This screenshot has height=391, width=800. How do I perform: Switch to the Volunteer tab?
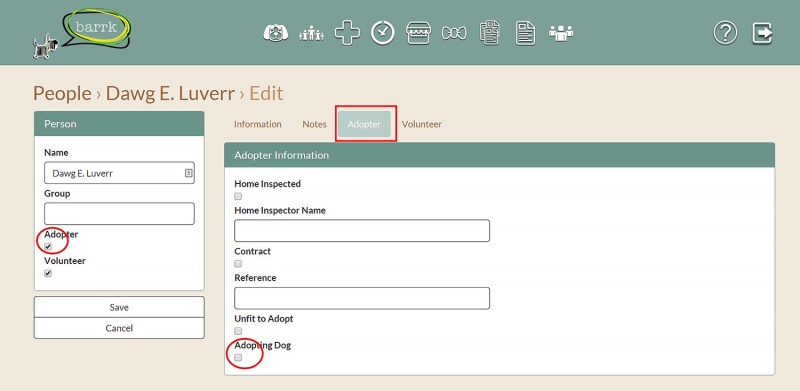tap(422, 124)
